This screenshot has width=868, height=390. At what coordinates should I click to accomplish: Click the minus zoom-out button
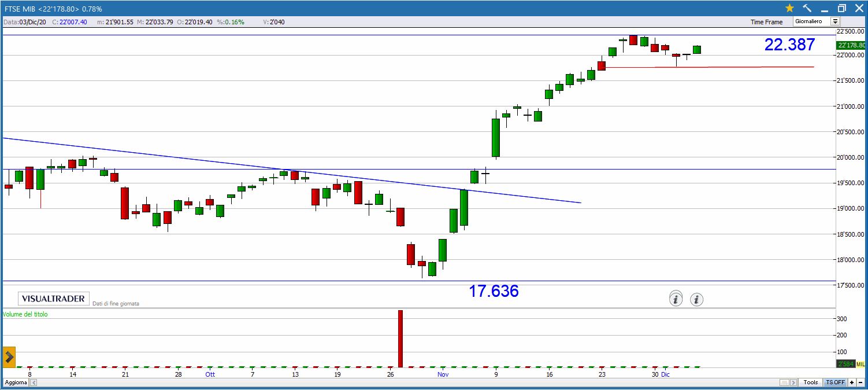point(860,382)
